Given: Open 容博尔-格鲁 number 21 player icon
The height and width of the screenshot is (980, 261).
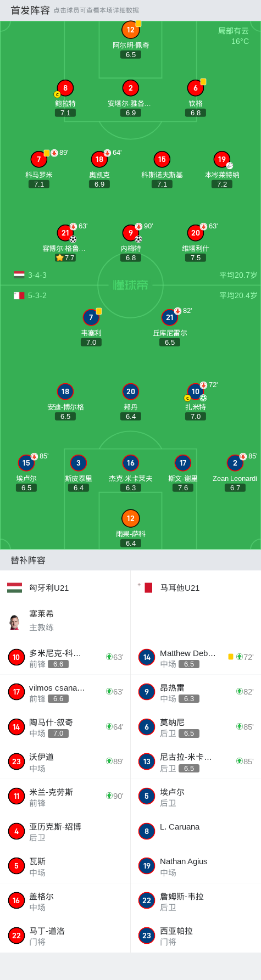Looking at the screenshot, I should pos(65,233).
